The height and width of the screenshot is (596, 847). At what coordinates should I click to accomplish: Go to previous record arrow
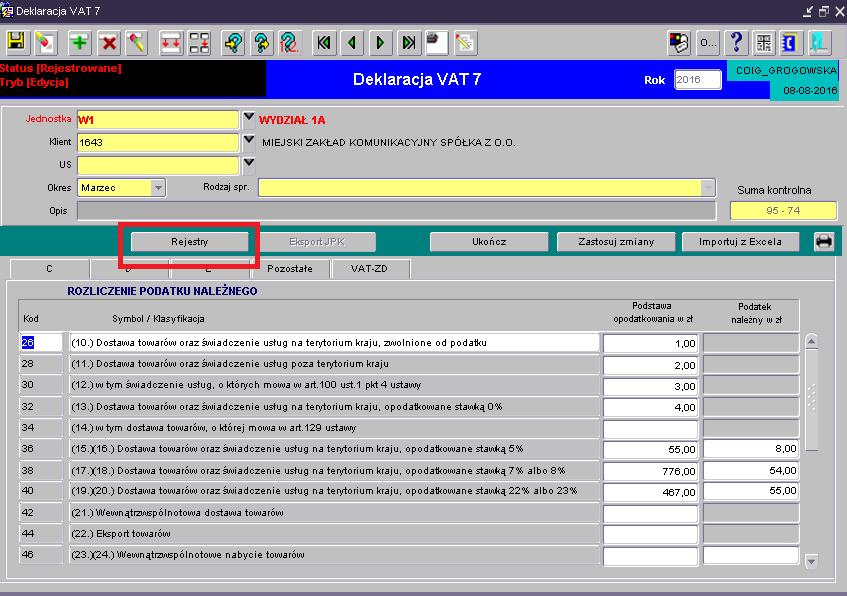(x=352, y=42)
